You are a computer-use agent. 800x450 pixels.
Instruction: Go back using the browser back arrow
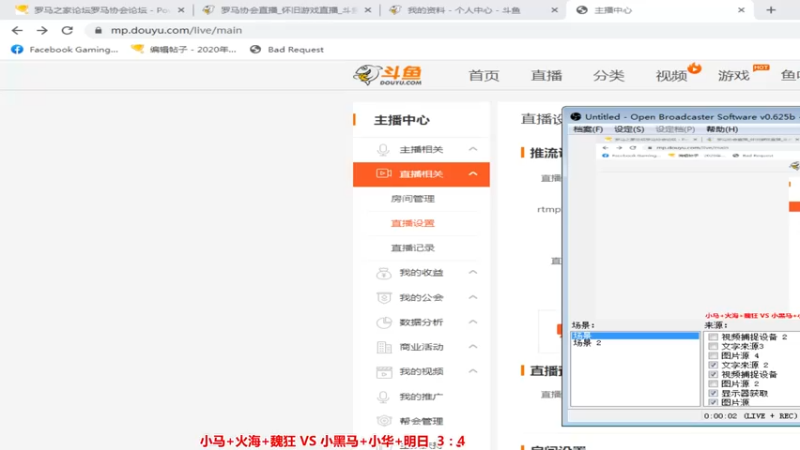[17, 31]
